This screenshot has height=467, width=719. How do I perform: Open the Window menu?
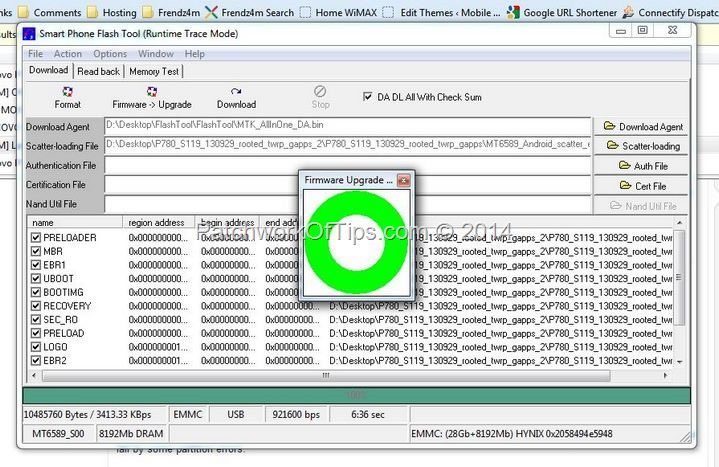[156, 54]
